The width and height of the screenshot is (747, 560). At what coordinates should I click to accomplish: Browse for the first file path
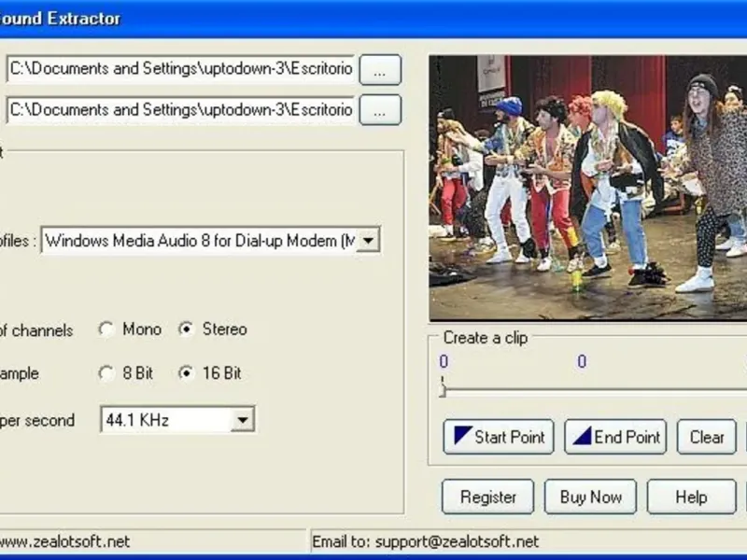pyautogui.click(x=380, y=70)
